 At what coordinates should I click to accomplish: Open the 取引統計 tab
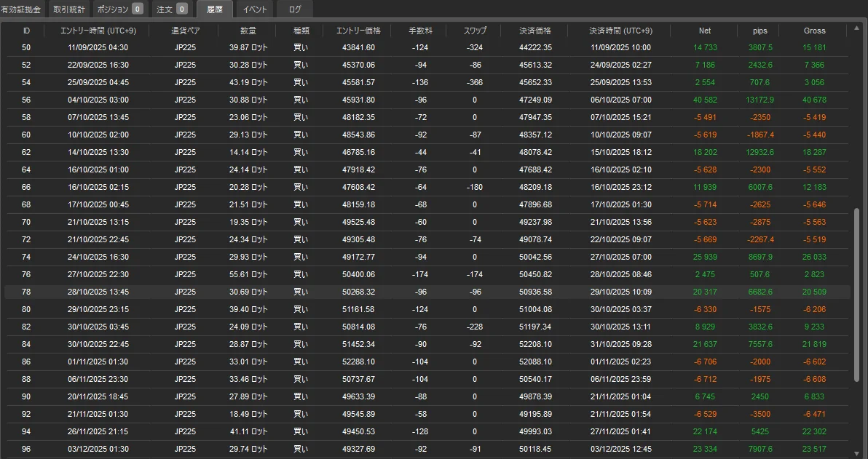pos(69,9)
